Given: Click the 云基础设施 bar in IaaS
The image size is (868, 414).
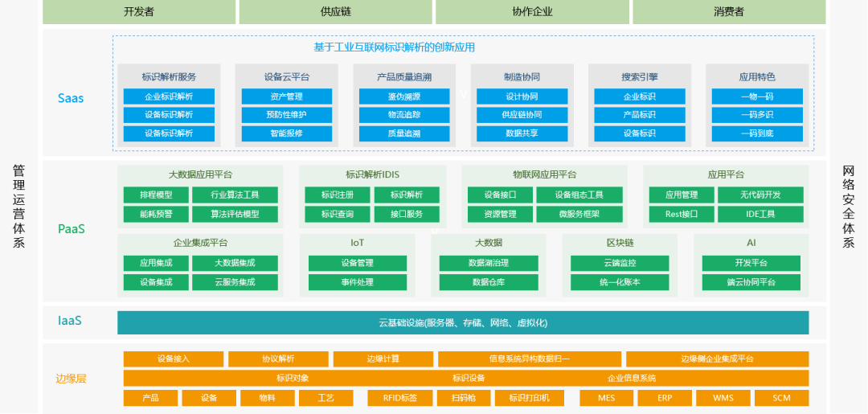Looking at the screenshot, I should [x=463, y=322].
